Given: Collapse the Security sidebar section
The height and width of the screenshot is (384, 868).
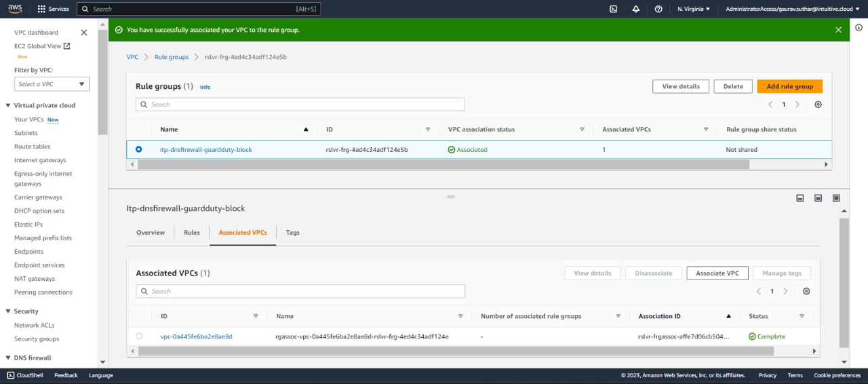Looking at the screenshot, I should pos(8,311).
